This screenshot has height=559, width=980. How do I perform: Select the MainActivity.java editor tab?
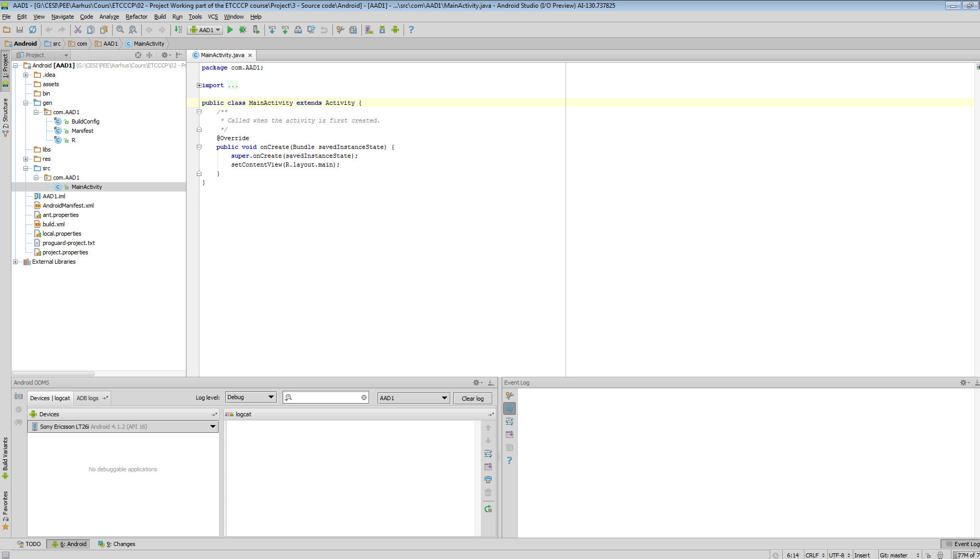pos(222,55)
